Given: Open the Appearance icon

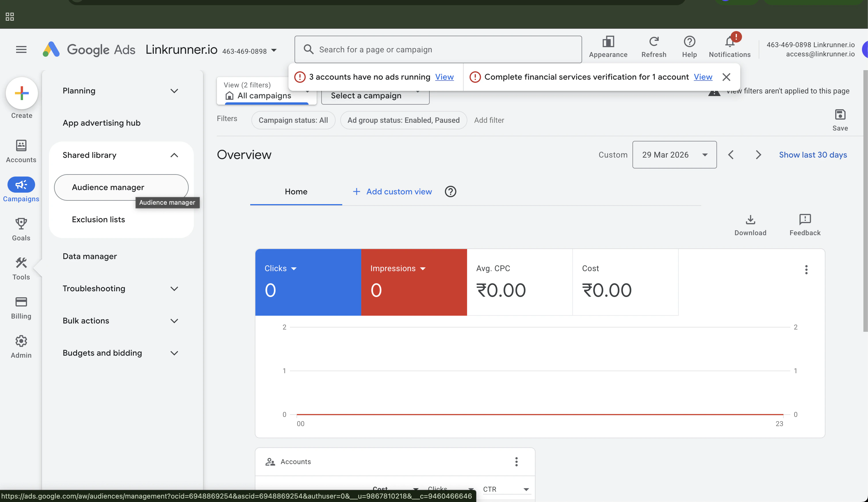Looking at the screenshot, I should coord(608,42).
